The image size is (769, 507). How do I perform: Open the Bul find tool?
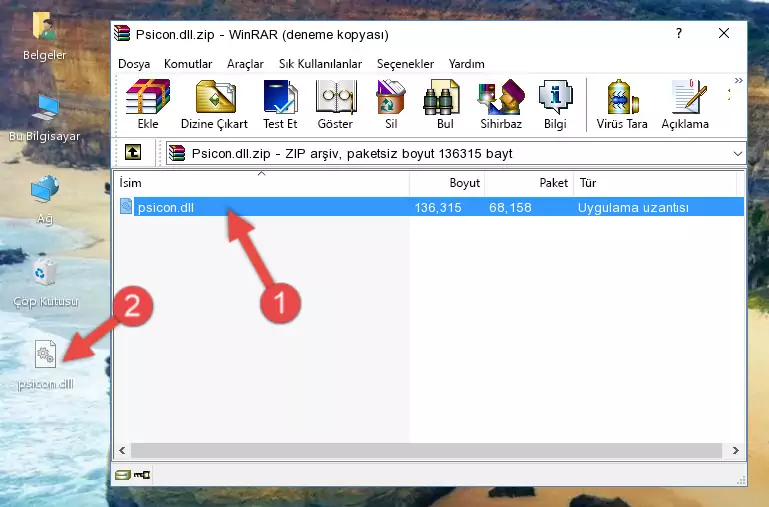[x=444, y=104]
